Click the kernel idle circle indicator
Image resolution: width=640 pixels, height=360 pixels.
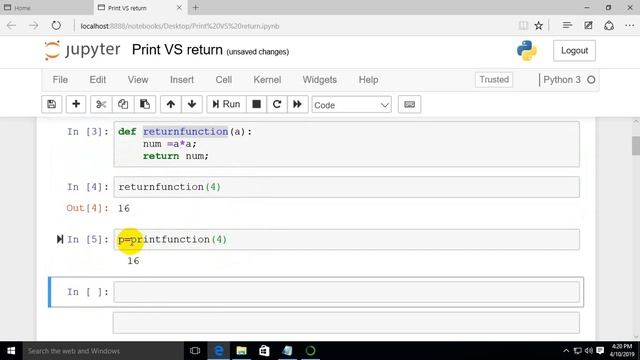(x=591, y=80)
